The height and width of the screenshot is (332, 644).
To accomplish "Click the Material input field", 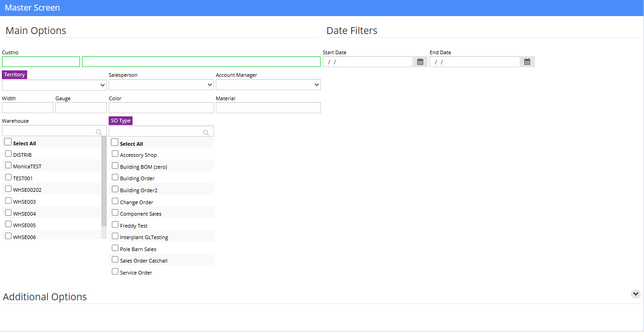I will pyautogui.click(x=268, y=108).
